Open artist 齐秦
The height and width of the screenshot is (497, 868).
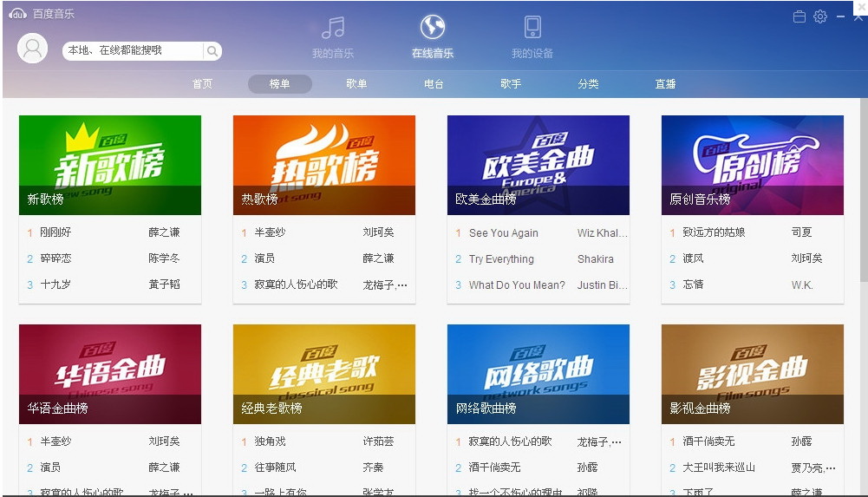point(373,468)
